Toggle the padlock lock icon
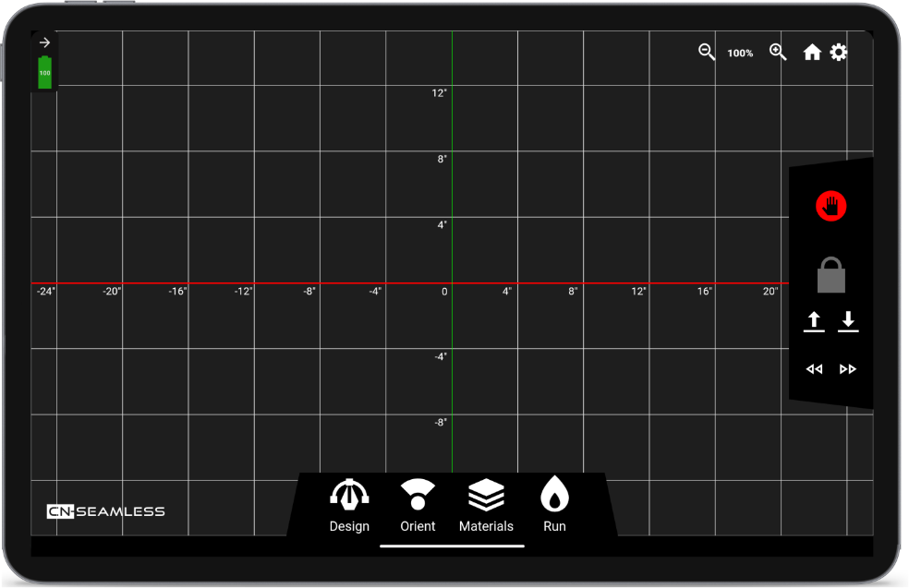The height and width of the screenshot is (588, 909). pos(830,275)
